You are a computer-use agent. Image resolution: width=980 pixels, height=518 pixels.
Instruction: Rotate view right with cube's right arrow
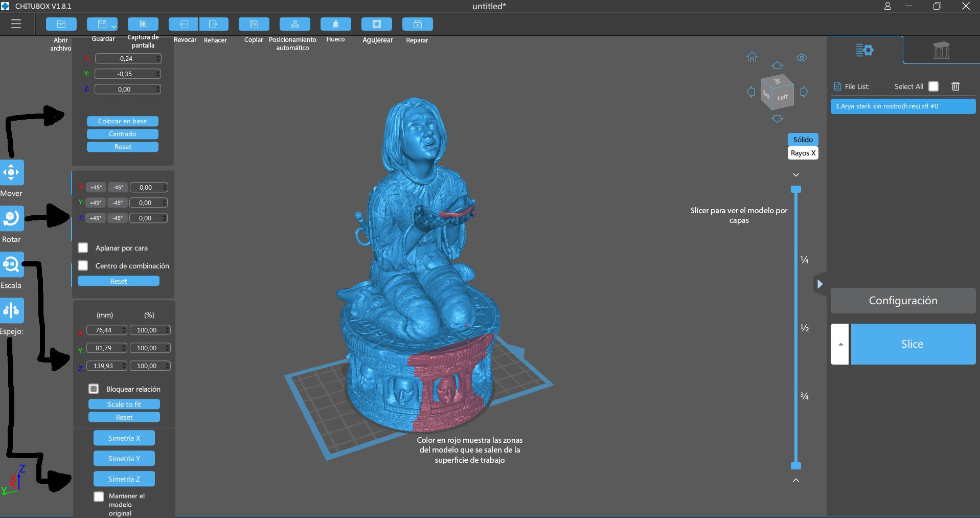click(x=804, y=92)
